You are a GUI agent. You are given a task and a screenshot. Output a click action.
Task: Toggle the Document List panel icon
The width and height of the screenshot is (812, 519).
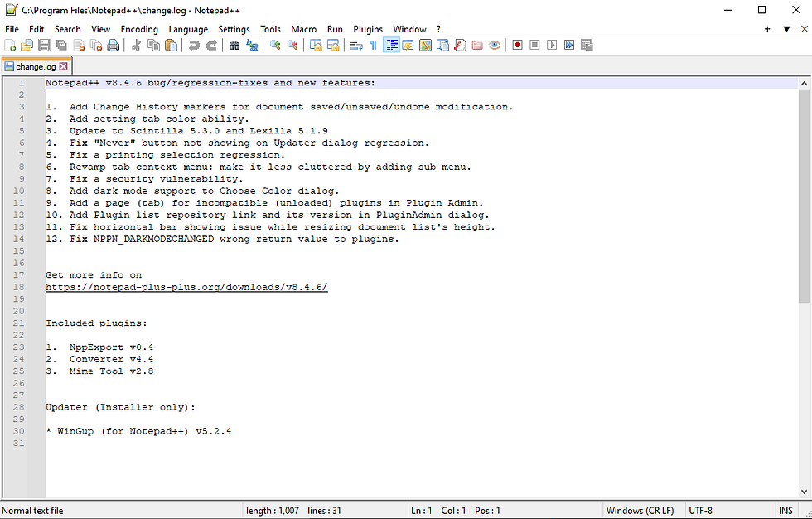tap(442, 46)
